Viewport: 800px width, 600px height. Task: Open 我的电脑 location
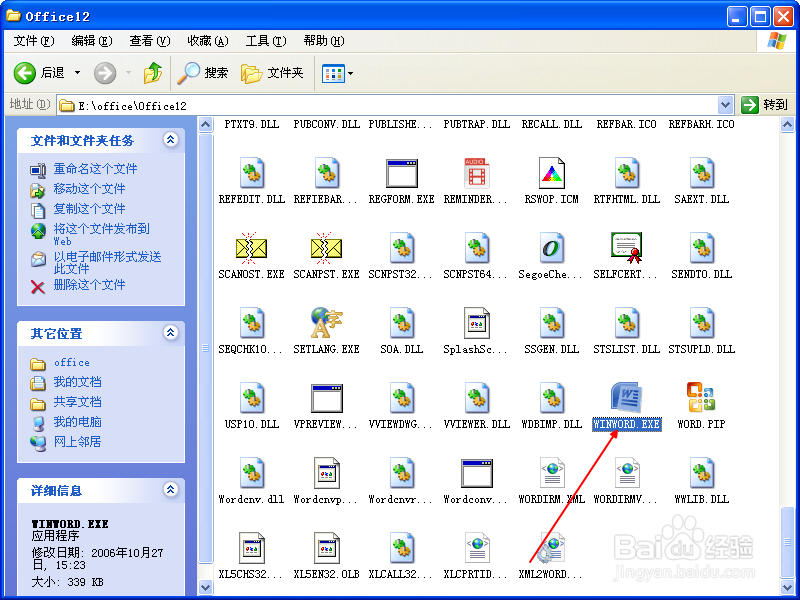(x=78, y=422)
